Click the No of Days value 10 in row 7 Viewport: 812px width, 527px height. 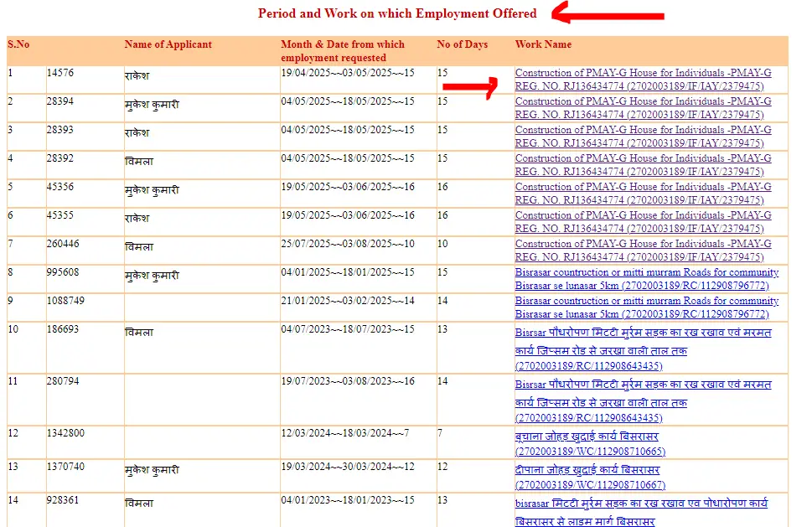coord(442,244)
